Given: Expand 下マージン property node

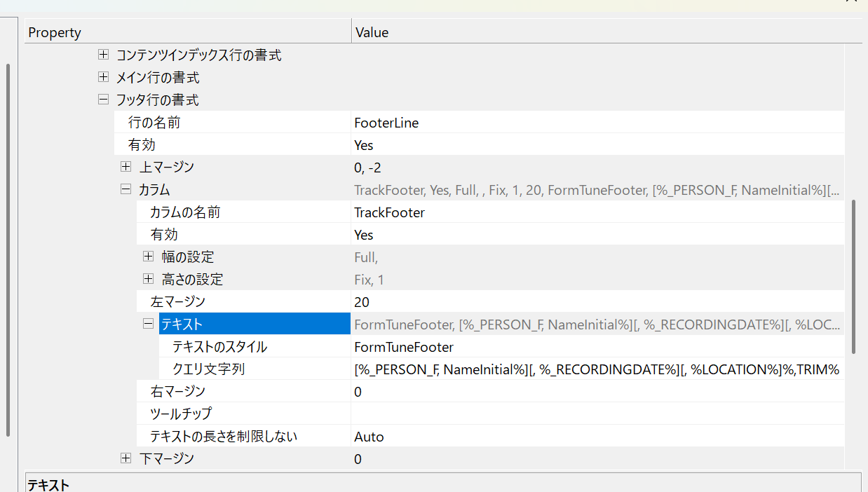Looking at the screenshot, I should point(126,458).
